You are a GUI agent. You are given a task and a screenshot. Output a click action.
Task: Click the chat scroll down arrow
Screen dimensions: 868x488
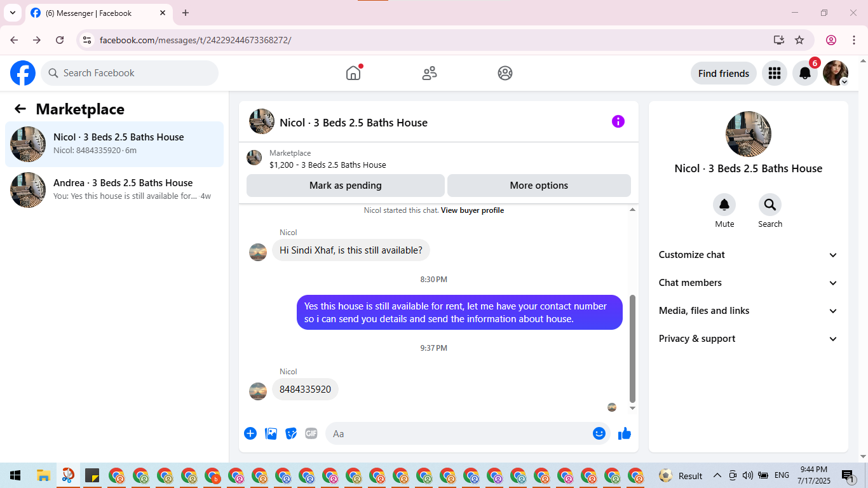tap(632, 408)
